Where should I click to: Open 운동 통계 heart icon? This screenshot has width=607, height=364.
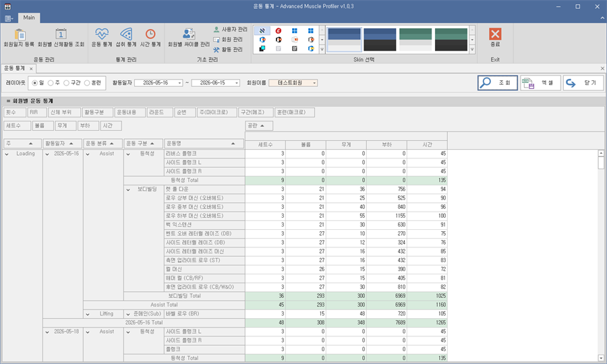(x=102, y=38)
